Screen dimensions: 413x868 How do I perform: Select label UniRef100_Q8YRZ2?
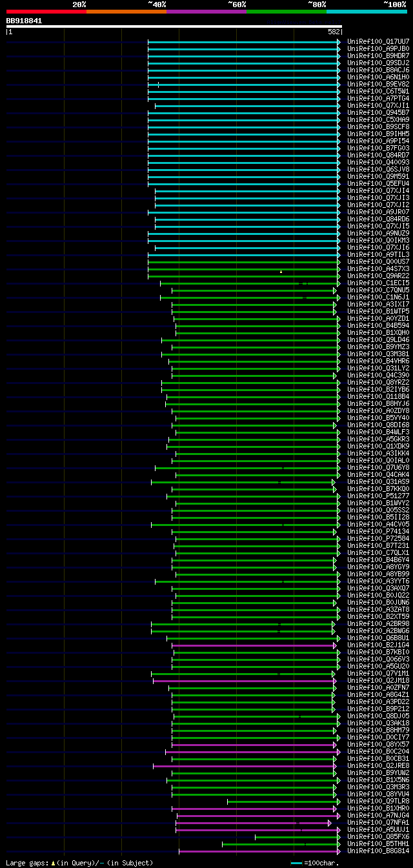pos(378,382)
